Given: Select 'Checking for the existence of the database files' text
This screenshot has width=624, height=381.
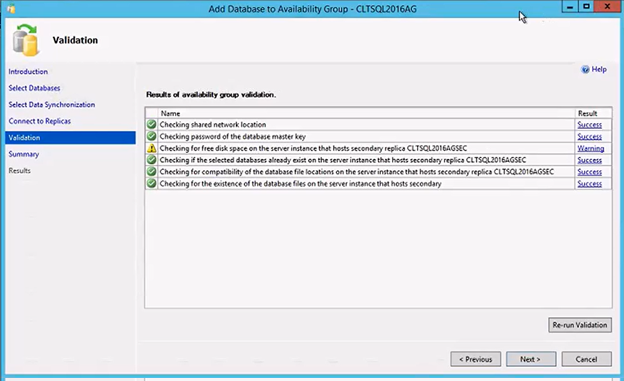Looking at the screenshot, I should point(300,184).
